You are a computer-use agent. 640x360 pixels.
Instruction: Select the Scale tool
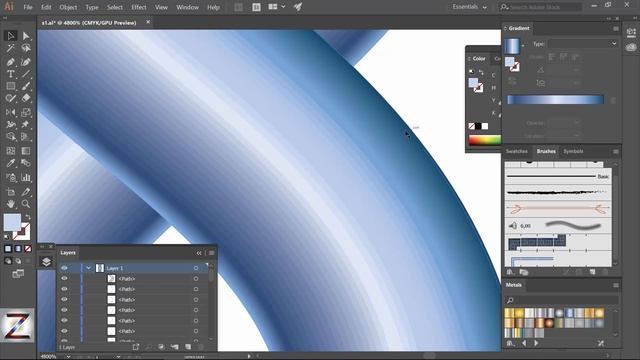coord(26,112)
